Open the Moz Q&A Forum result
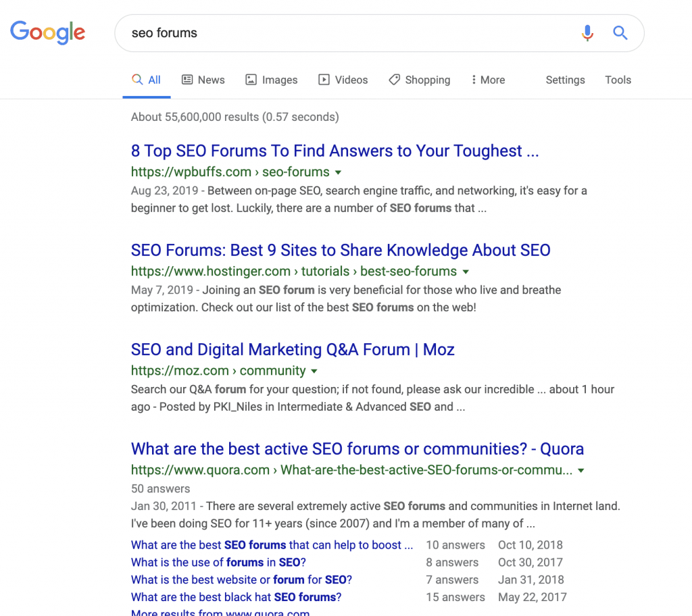 click(x=293, y=349)
